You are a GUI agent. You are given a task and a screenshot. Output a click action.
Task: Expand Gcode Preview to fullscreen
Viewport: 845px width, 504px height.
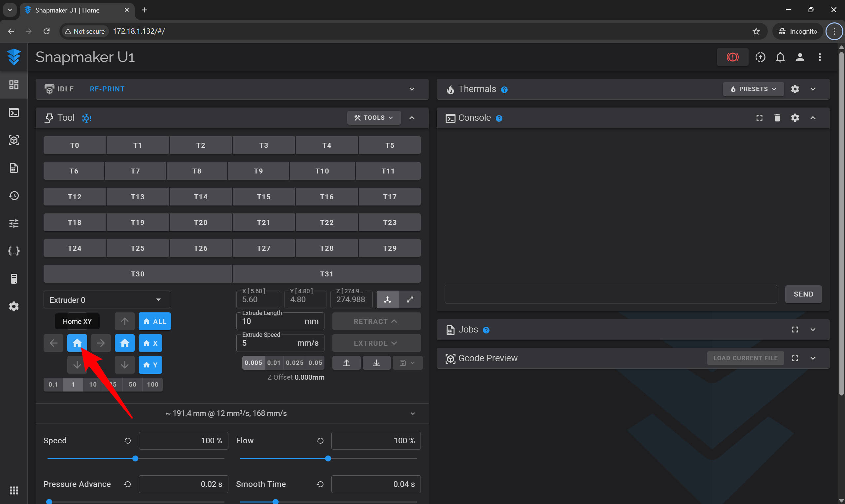pos(795,358)
